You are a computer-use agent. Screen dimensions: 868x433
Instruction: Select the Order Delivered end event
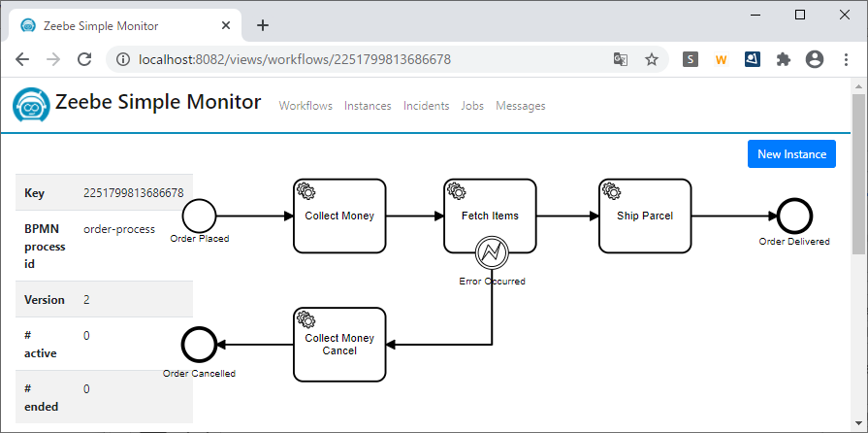click(794, 216)
